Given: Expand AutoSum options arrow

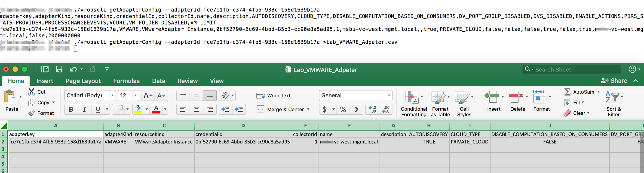Looking at the screenshot, I should [x=598, y=92].
